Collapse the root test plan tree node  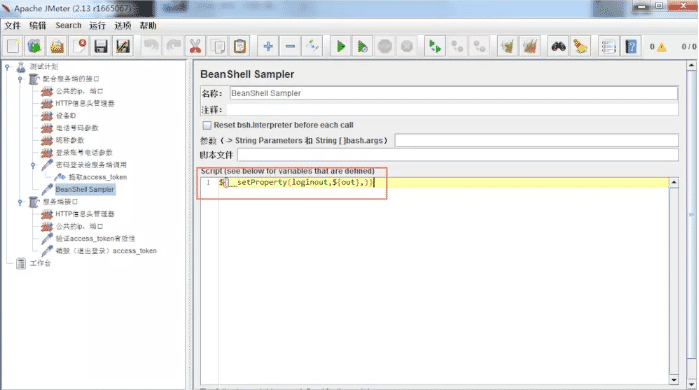(7, 67)
